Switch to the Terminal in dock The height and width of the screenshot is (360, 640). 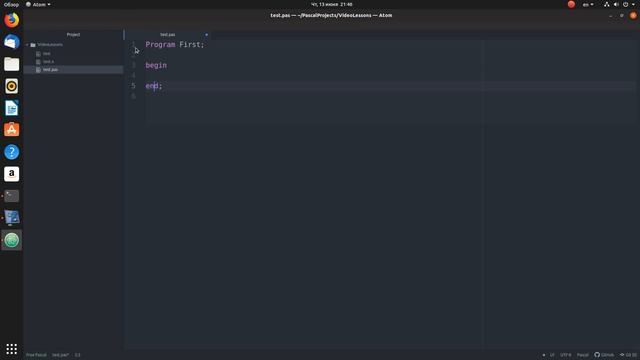[11, 196]
